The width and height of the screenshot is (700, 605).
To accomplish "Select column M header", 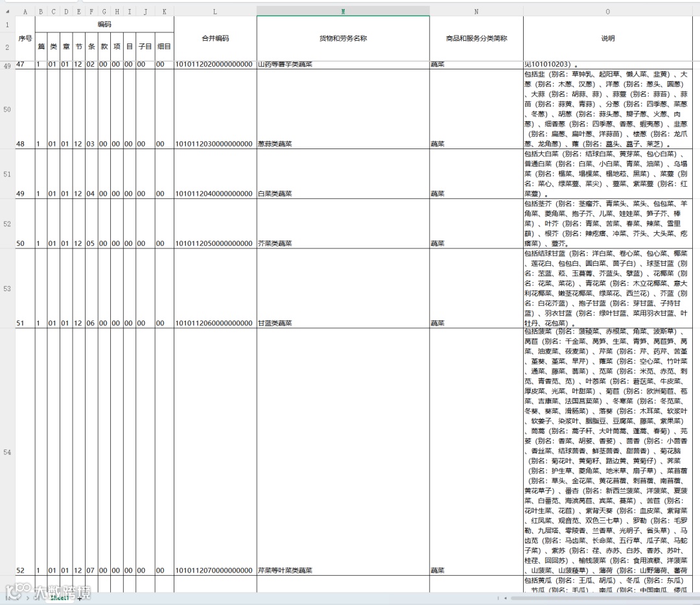I will [x=343, y=12].
